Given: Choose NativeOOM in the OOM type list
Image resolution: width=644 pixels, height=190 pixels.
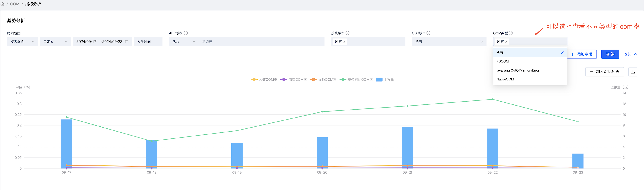Looking at the screenshot, I should point(530,79).
